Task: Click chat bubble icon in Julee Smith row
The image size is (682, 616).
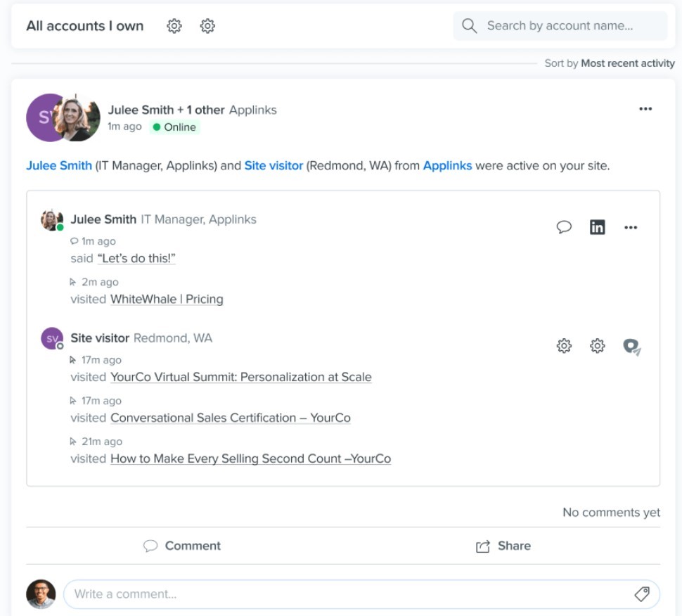Action: pyautogui.click(x=564, y=227)
